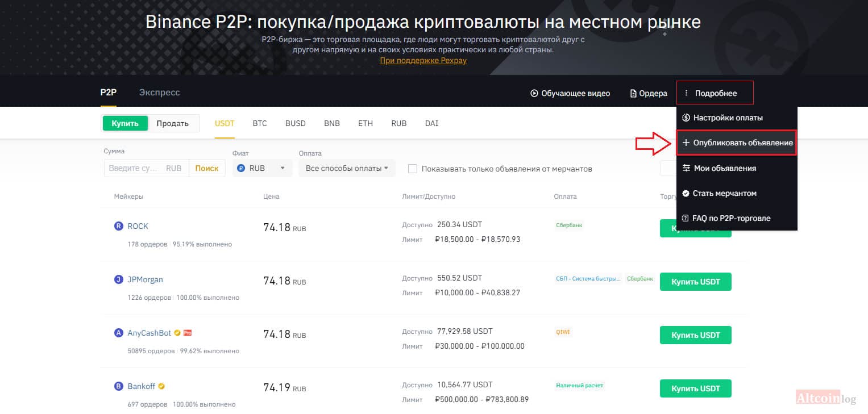
Task: Click the sliders icon of Мои объявления
Action: [x=686, y=168]
